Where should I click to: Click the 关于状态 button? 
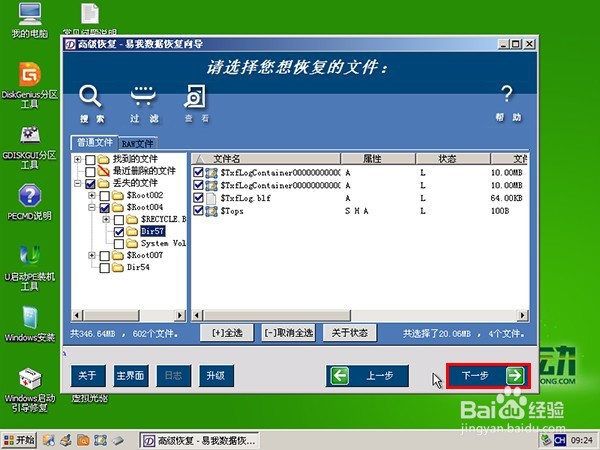coord(350,333)
